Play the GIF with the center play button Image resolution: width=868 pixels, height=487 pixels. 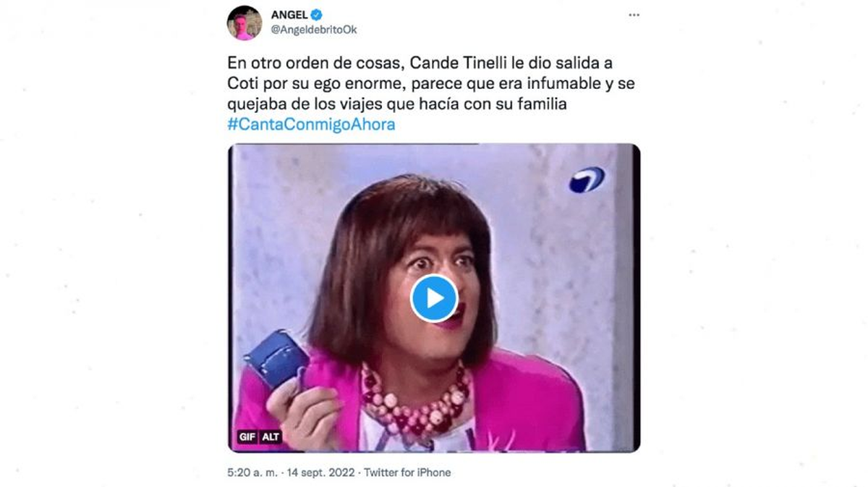434,298
